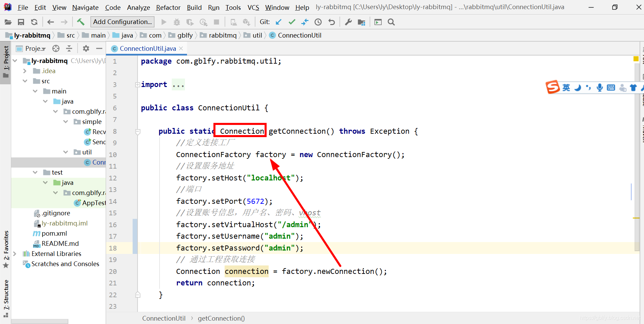Open the Sogou soft keyboard icon
This screenshot has width=644, height=324.
click(x=611, y=88)
